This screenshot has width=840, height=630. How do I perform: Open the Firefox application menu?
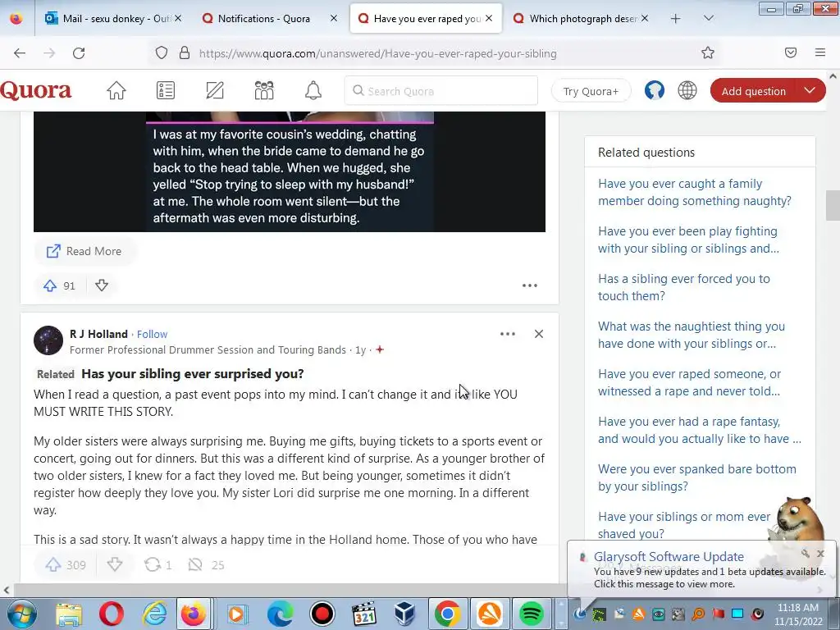tap(820, 52)
